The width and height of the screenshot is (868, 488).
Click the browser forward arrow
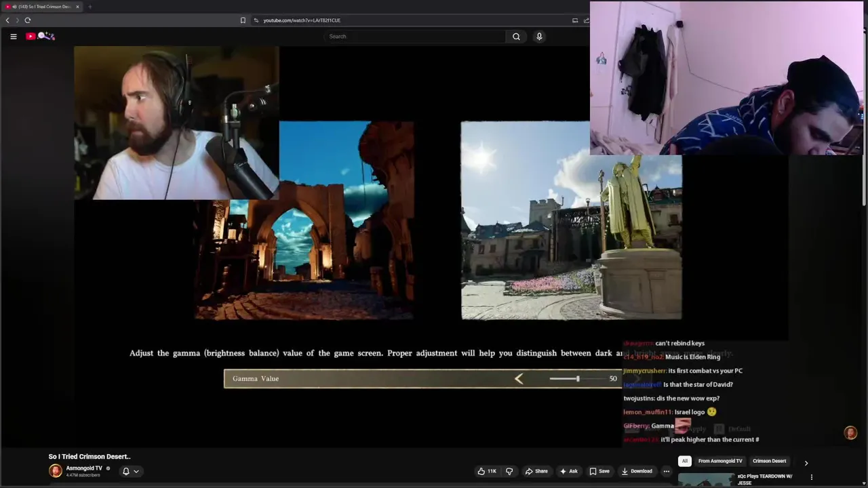coord(18,20)
